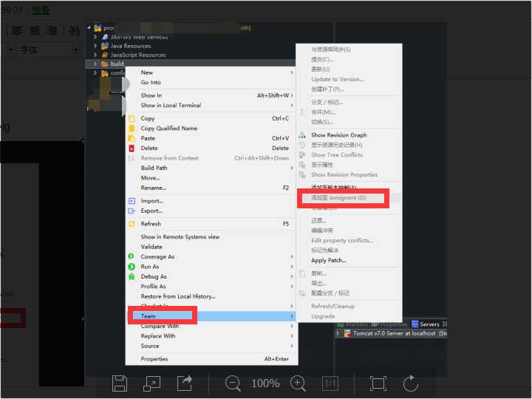Open the Compare With submenu arrow
The height and width of the screenshot is (399, 532).
tap(292, 326)
